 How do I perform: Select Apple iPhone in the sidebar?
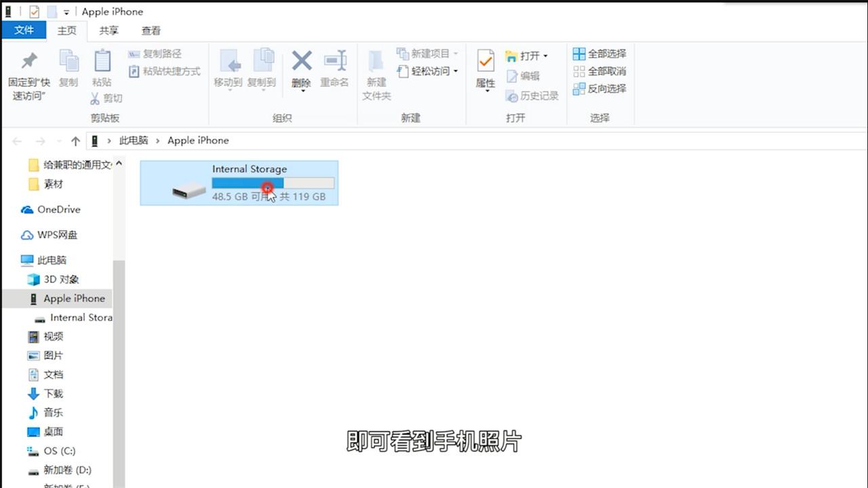point(57,299)
